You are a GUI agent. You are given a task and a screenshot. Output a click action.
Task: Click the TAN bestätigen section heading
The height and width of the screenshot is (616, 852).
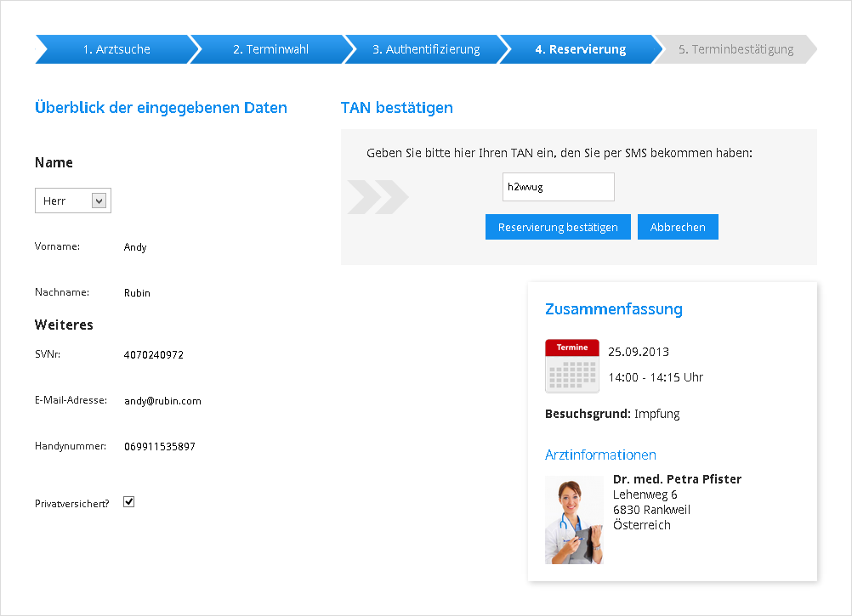click(397, 108)
